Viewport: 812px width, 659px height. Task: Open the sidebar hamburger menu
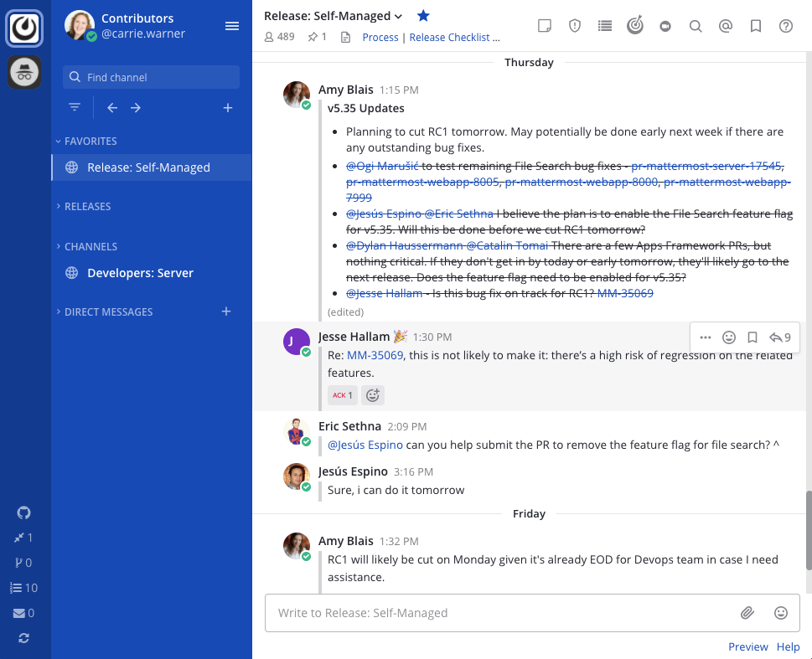(232, 25)
